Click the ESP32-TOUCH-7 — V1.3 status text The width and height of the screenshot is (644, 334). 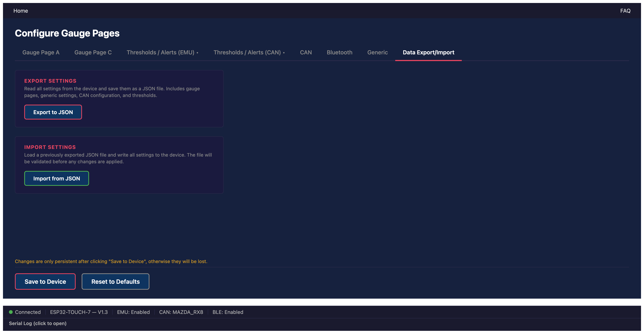click(79, 312)
